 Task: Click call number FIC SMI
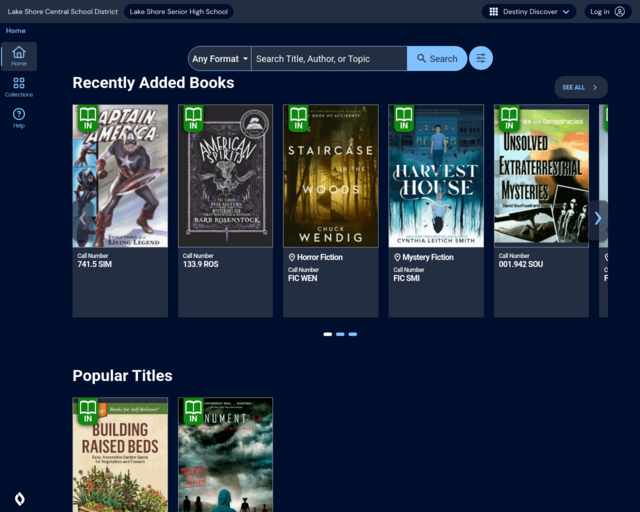[407, 278]
